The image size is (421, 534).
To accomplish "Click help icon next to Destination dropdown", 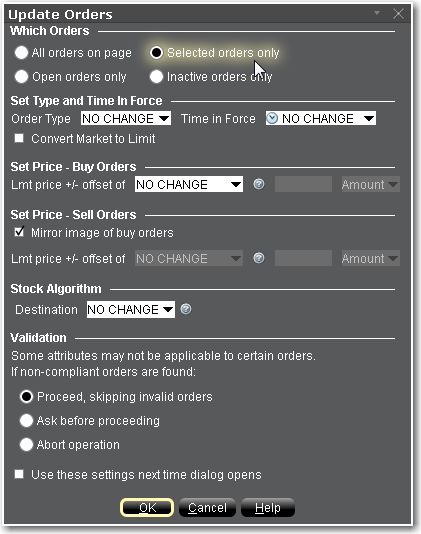I will pos(186,309).
